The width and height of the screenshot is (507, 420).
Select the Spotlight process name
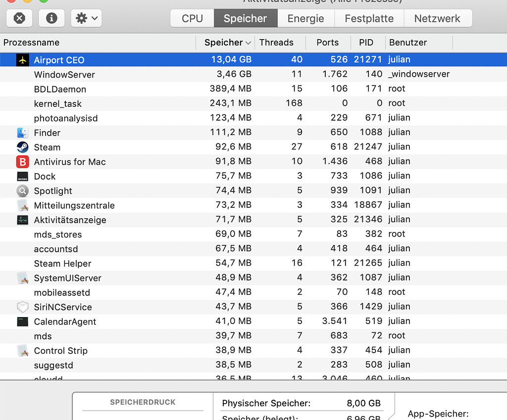coord(53,191)
